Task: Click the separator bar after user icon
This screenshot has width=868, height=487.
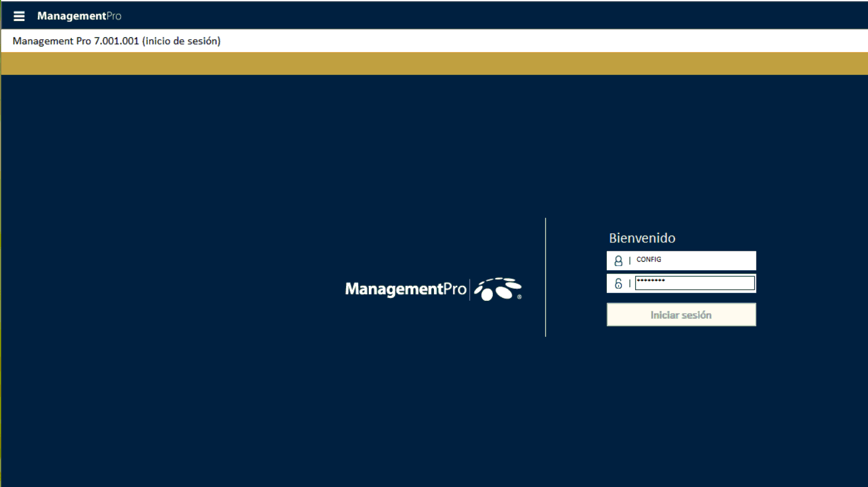Action: (x=629, y=260)
